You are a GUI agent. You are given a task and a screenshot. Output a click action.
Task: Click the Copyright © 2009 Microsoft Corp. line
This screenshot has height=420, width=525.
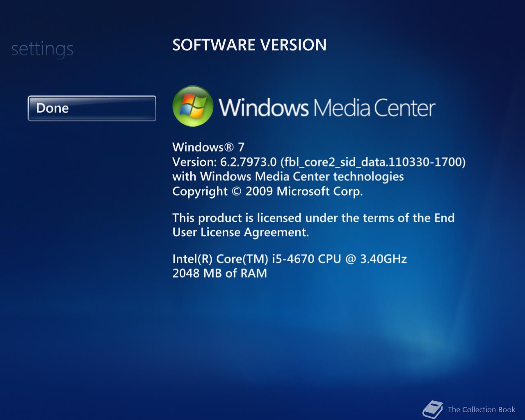coord(267,191)
